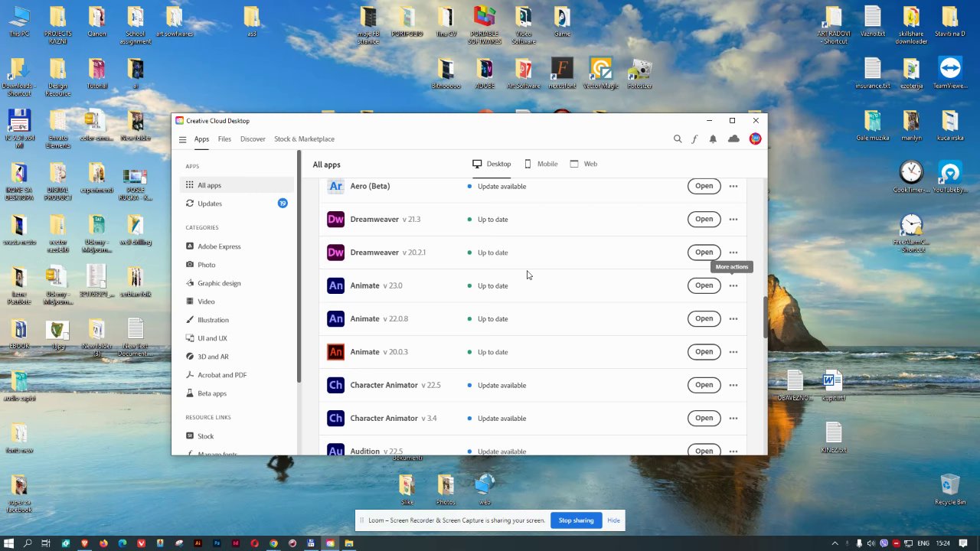This screenshot has height=551, width=980.
Task: Open Windows taskbar search
Action: click(28, 543)
